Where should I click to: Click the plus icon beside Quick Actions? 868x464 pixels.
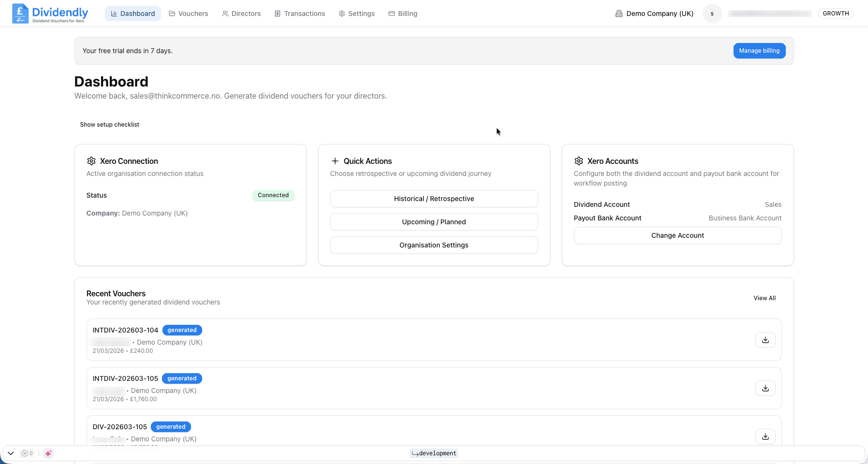pos(334,161)
